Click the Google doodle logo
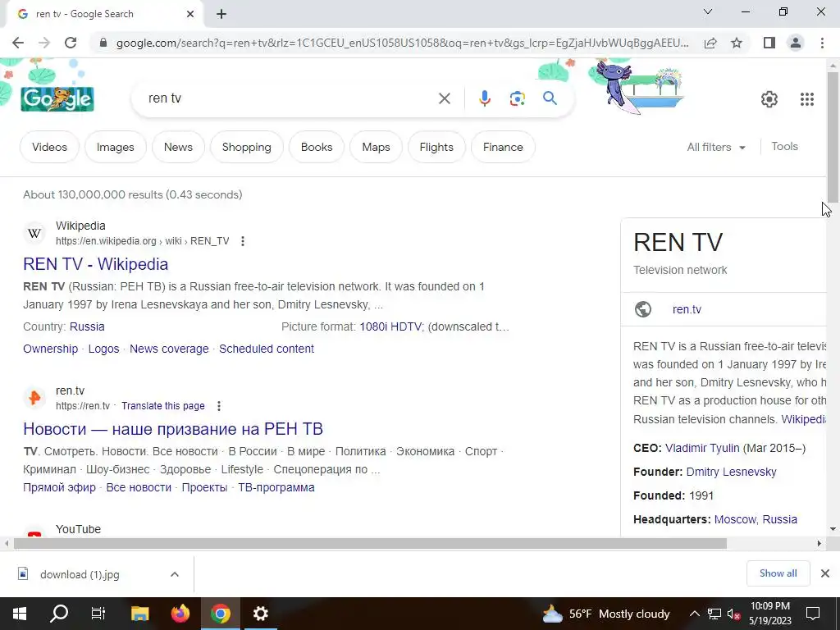Image resolution: width=840 pixels, height=630 pixels. point(57,99)
